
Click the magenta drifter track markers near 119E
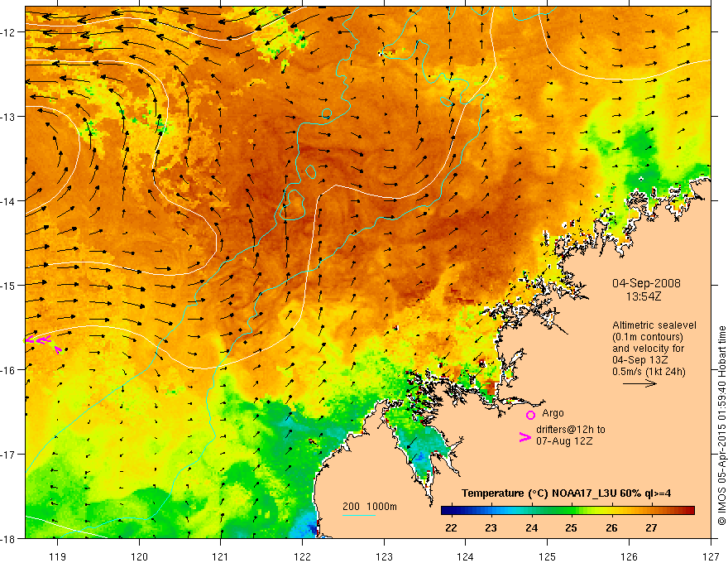(x=43, y=343)
